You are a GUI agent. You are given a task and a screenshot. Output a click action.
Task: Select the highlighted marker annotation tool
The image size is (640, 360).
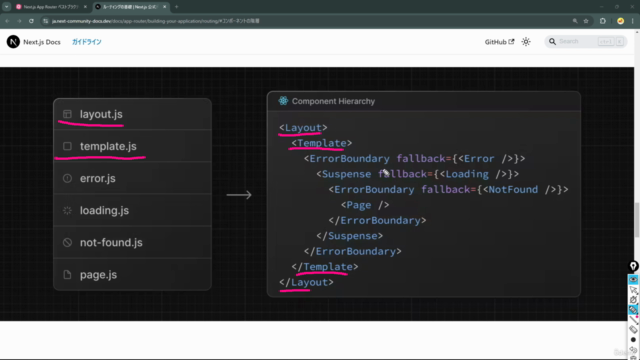[x=633, y=310]
